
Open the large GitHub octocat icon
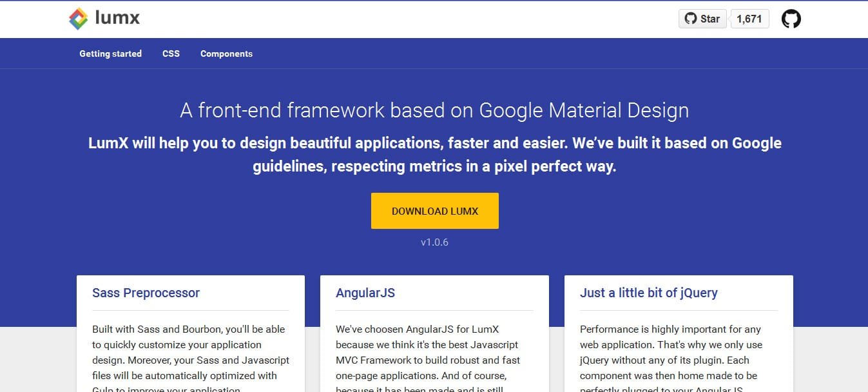(x=791, y=19)
